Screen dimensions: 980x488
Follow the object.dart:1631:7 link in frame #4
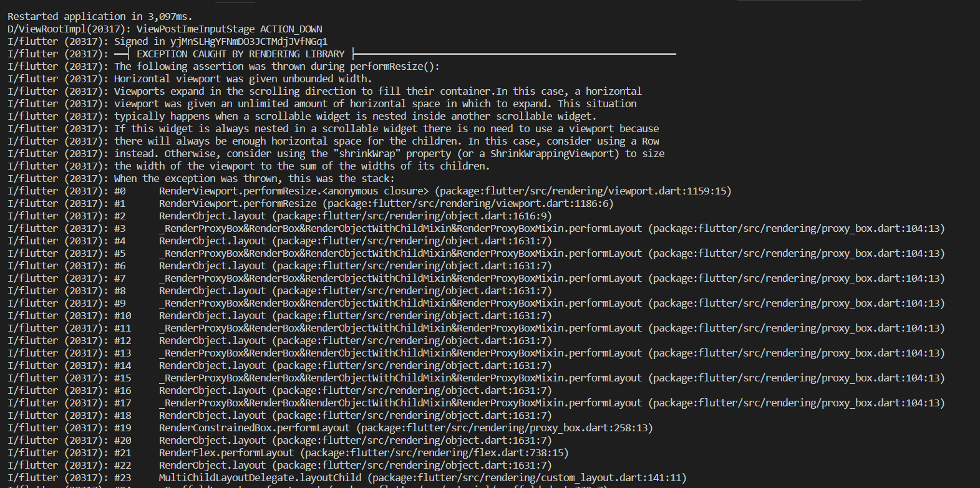point(413,241)
